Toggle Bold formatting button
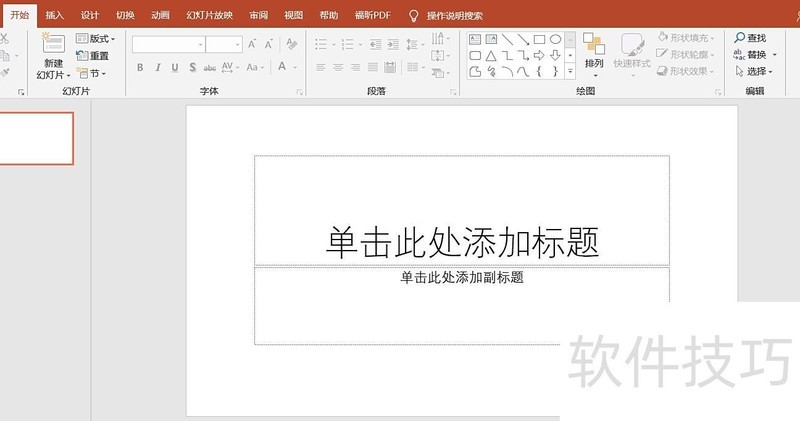800x421 pixels. (x=140, y=67)
